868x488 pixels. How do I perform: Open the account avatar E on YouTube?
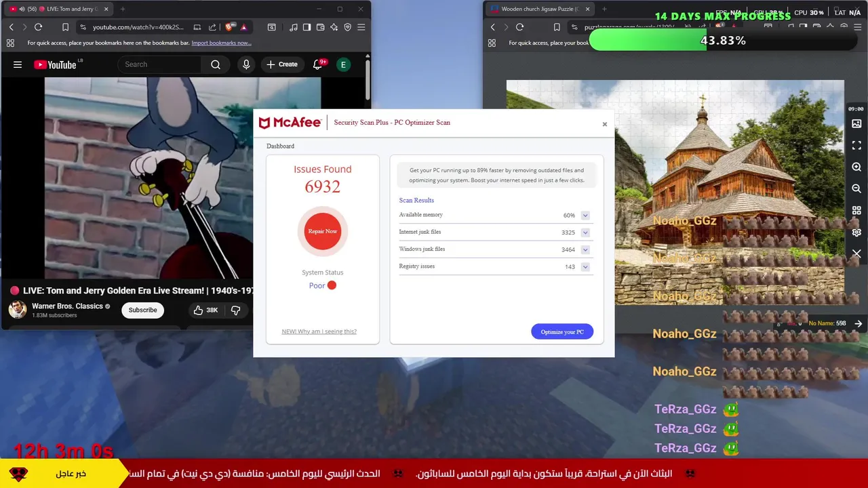point(343,64)
